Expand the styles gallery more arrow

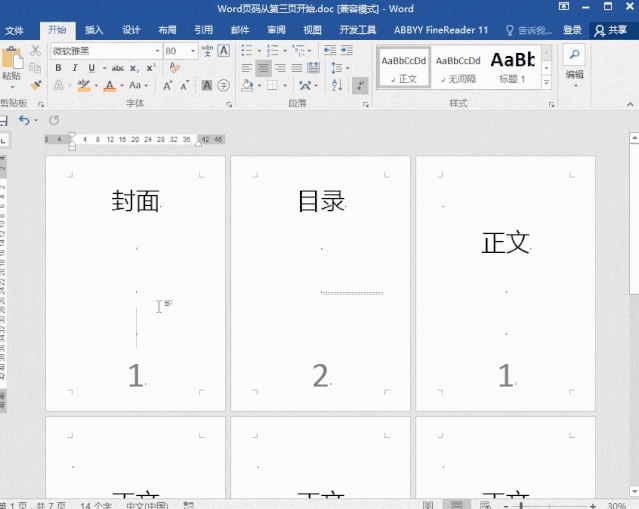(x=546, y=83)
